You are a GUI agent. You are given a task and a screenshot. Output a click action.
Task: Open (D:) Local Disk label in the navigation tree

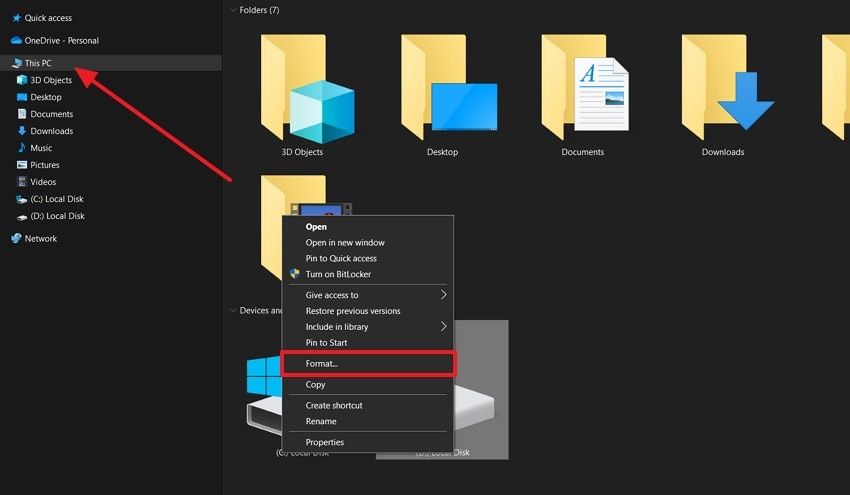[57, 216]
